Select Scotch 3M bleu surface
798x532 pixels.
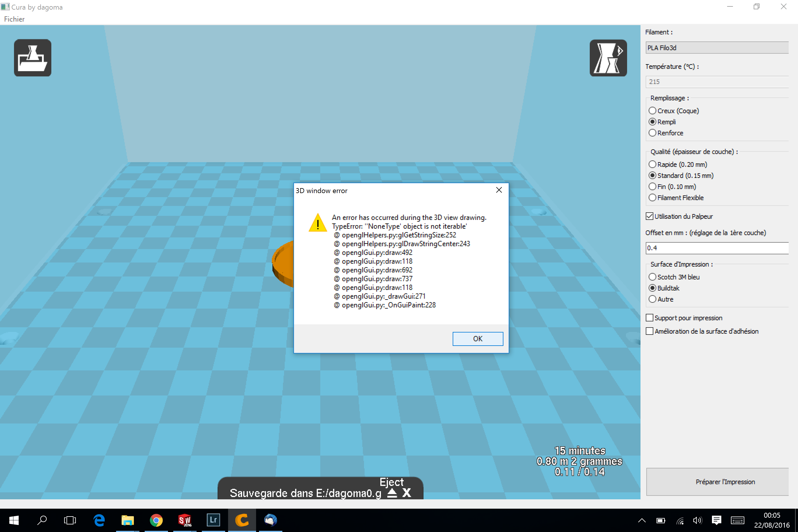pyautogui.click(x=674, y=277)
